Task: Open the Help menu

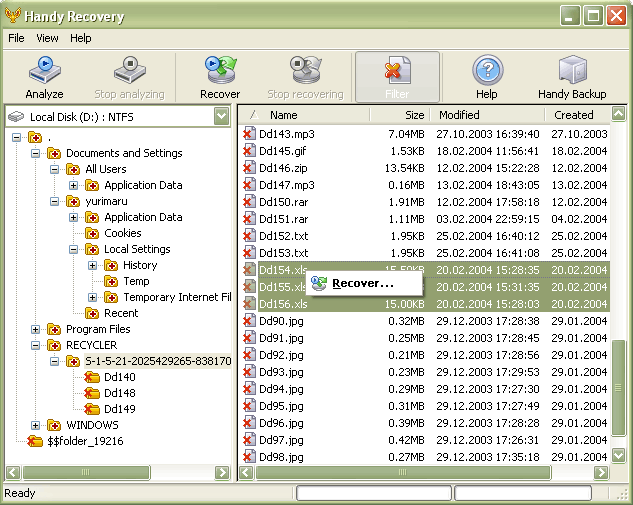Action: pyautogui.click(x=81, y=38)
